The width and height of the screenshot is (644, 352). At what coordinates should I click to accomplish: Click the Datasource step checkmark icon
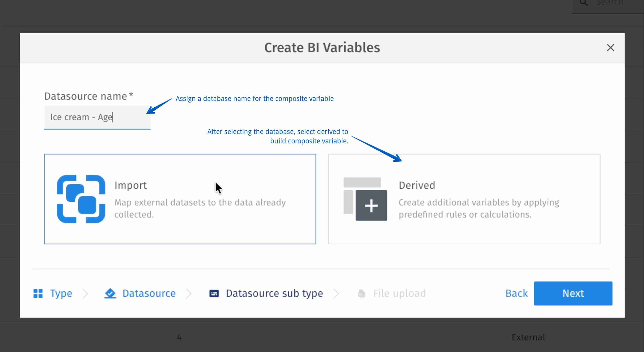(110, 293)
